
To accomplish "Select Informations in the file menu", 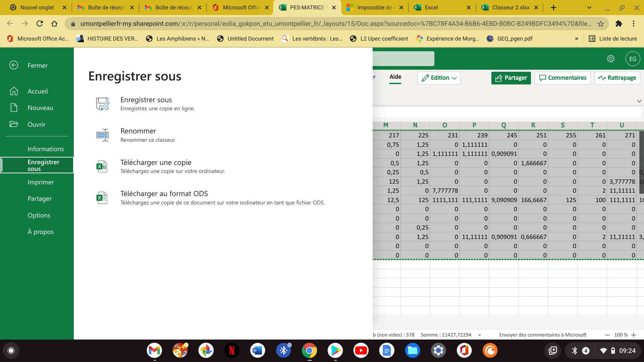I will point(46,149).
